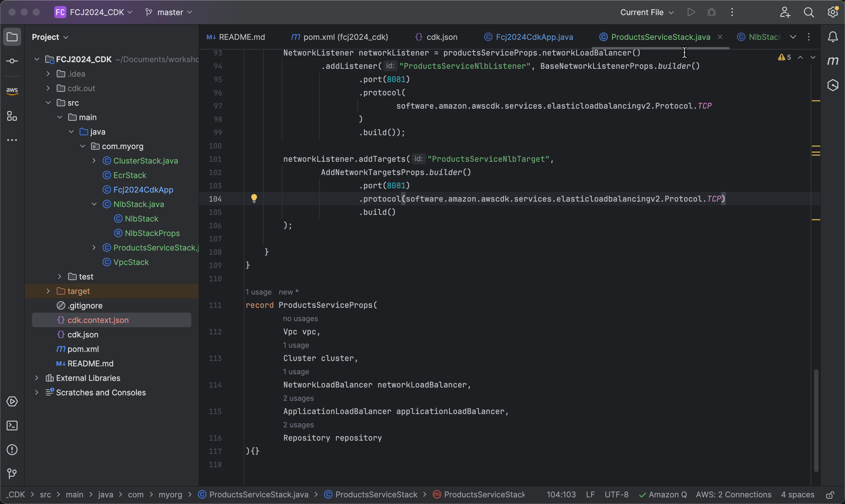Expand the .idea folder
The height and width of the screenshot is (504, 845).
[x=48, y=74]
